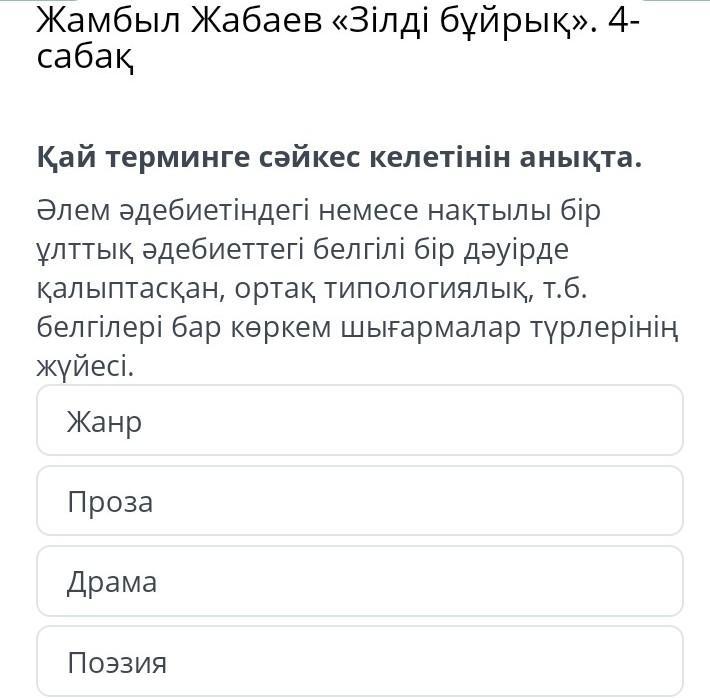
Task: Click the word типологиялық in the description
Action: [x=412, y=289]
